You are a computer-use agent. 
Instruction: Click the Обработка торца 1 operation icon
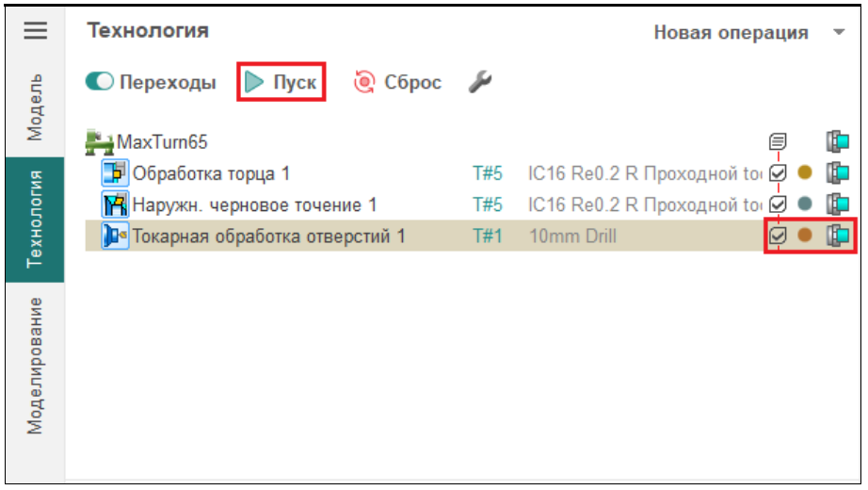(x=115, y=173)
